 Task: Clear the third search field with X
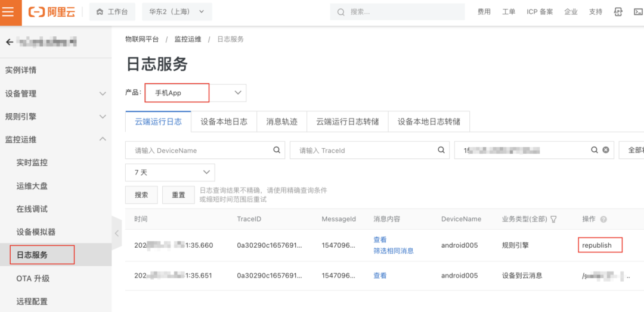[605, 150]
